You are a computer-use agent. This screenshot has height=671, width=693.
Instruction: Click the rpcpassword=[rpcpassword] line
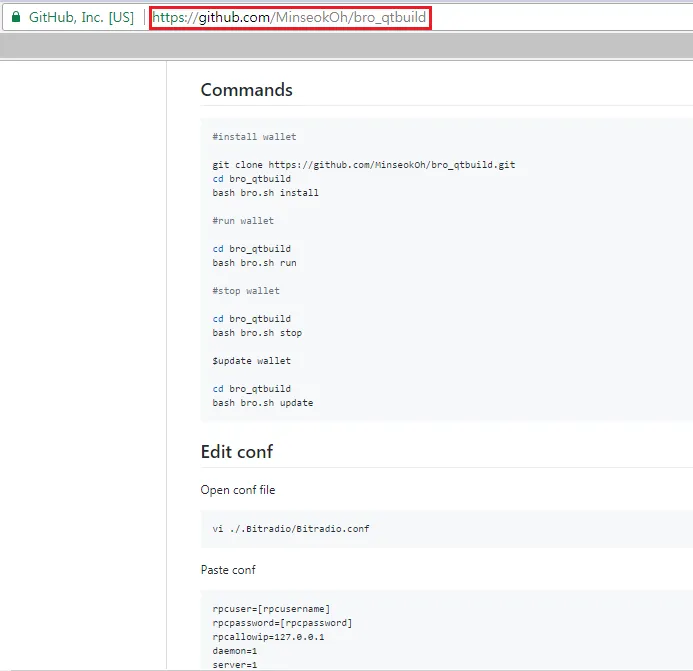[282, 623]
